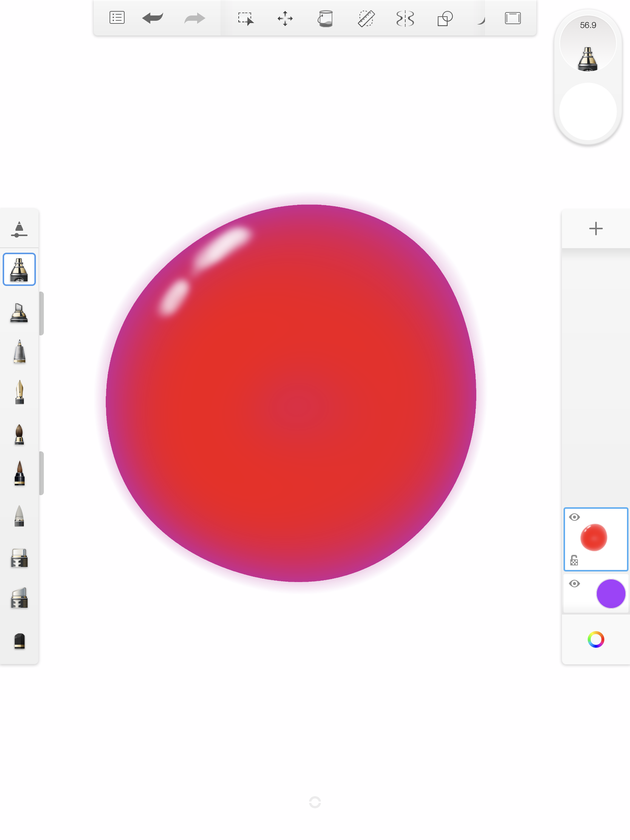Switch to the purple circle layer
630x840 pixels.
(610, 593)
